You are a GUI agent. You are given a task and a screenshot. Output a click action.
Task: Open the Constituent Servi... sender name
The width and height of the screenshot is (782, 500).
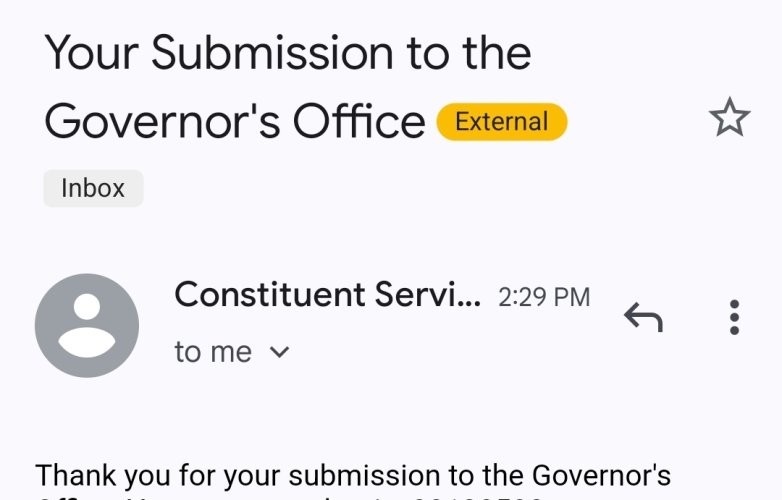328,295
